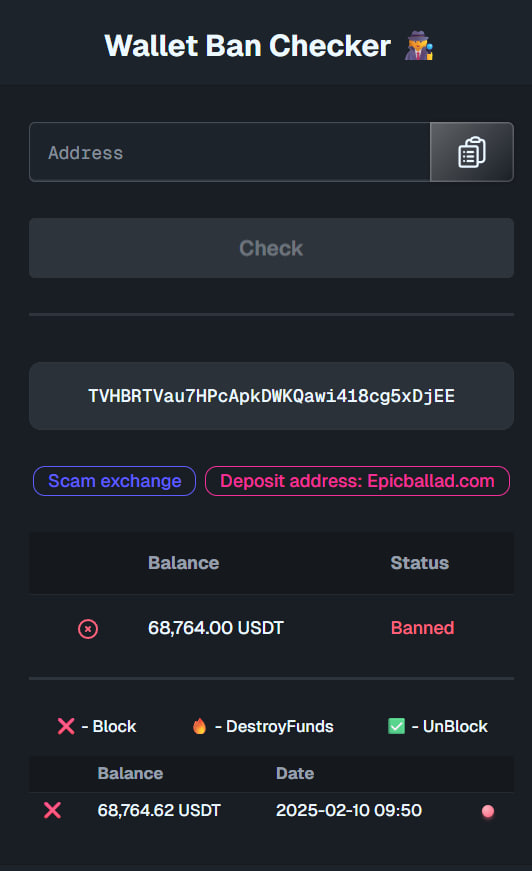Click the red X in history row
Image resolution: width=532 pixels, height=871 pixels.
(52, 810)
